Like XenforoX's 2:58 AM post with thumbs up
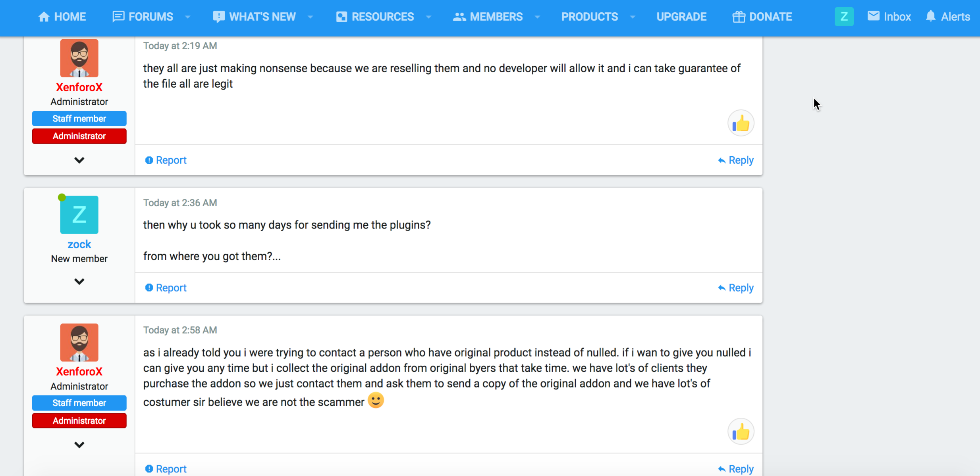This screenshot has width=980, height=476. 741,432
